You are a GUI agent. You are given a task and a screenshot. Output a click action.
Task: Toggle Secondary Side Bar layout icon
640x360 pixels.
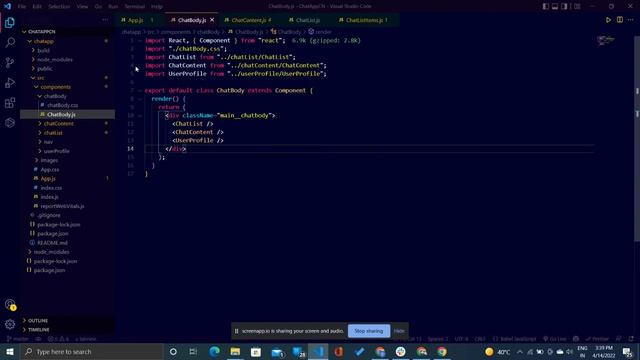564,6
